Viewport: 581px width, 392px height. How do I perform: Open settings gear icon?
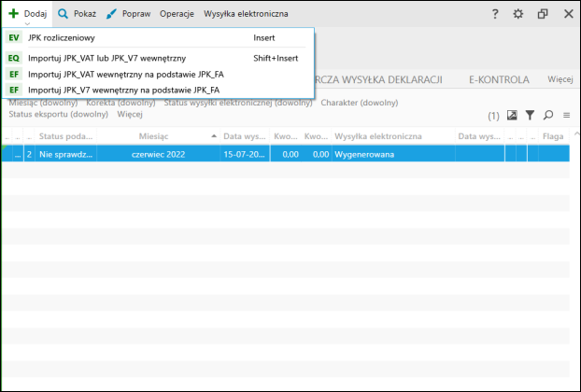point(518,14)
